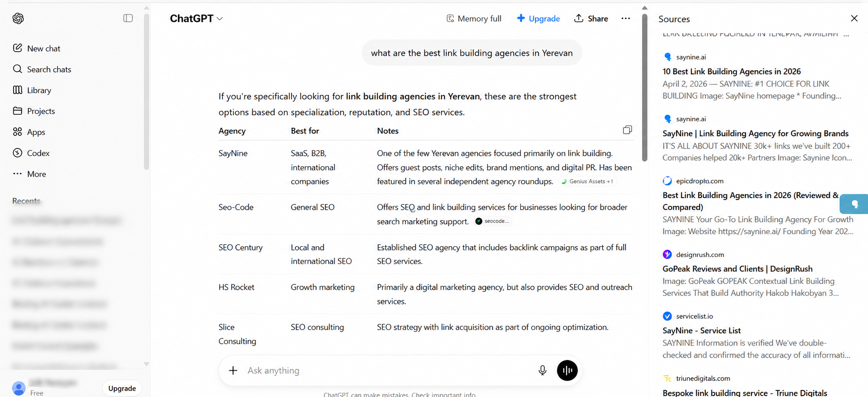Open the epicdroph.com Best Link Building Agencies source
The height and width of the screenshot is (397, 868).
[751, 201]
